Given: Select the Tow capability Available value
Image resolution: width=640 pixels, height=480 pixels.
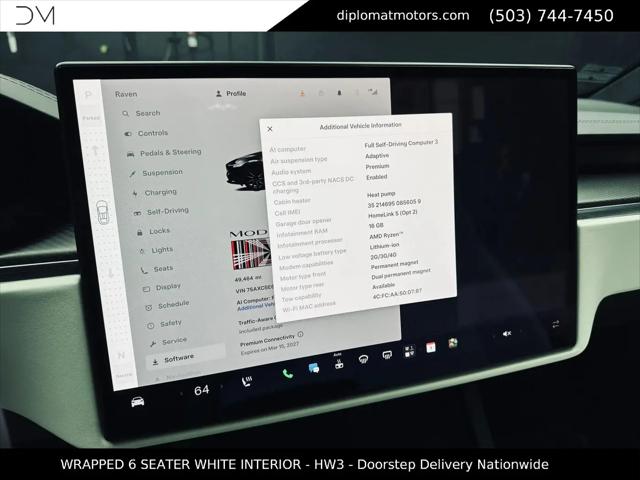Looking at the screenshot, I should 383,286.
